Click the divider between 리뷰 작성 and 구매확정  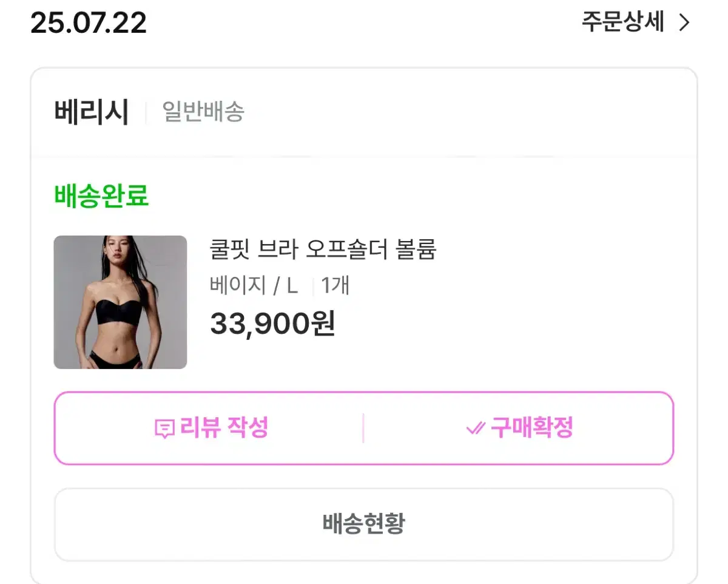[363, 429]
